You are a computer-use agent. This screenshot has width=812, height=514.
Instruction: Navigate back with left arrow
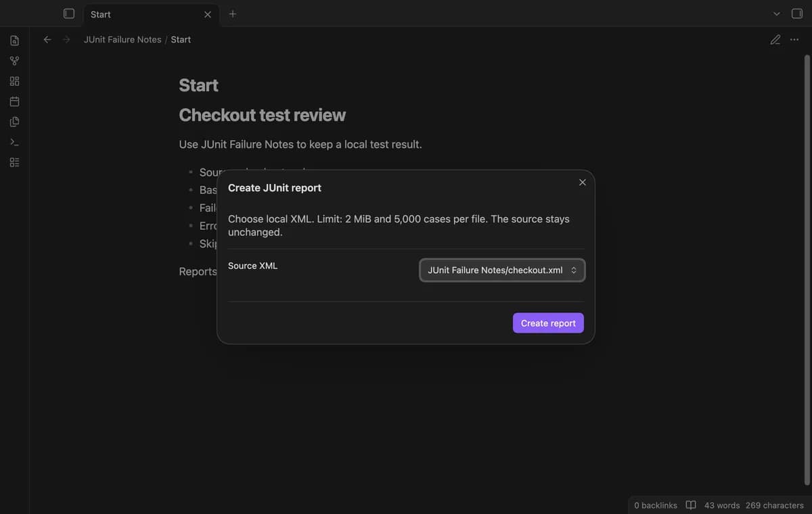[47, 39]
